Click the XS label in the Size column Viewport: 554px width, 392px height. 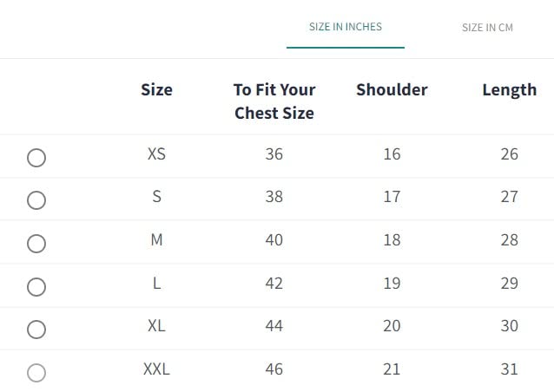tap(156, 154)
